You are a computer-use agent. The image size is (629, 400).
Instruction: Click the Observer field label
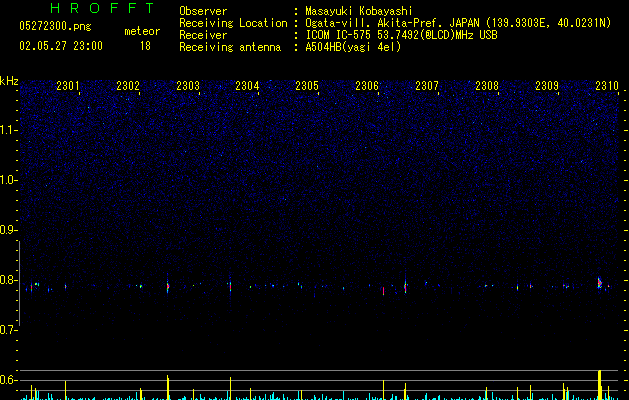click(203, 11)
